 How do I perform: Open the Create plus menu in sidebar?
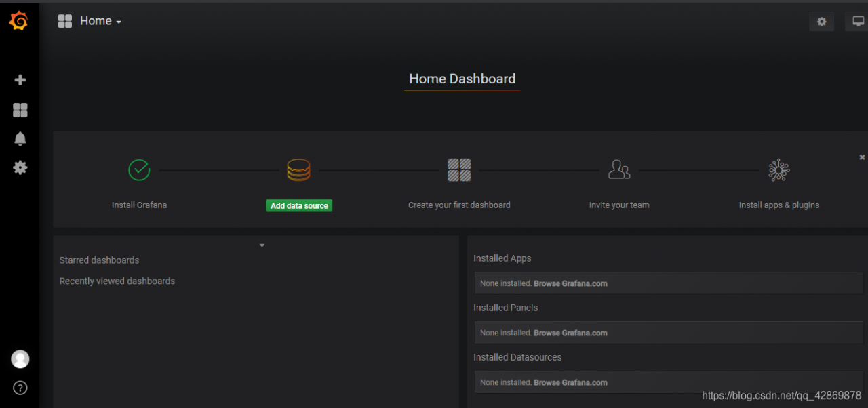point(20,80)
